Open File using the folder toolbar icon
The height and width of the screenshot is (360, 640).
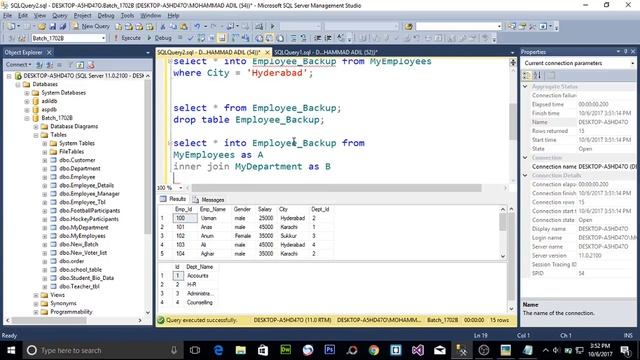[x=42, y=27]
